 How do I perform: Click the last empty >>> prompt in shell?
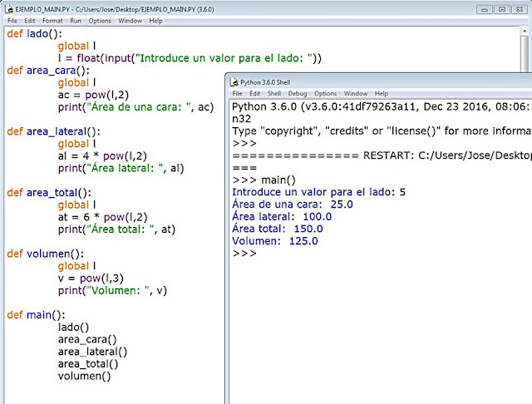pyautogui.click(x=244, y=253)
